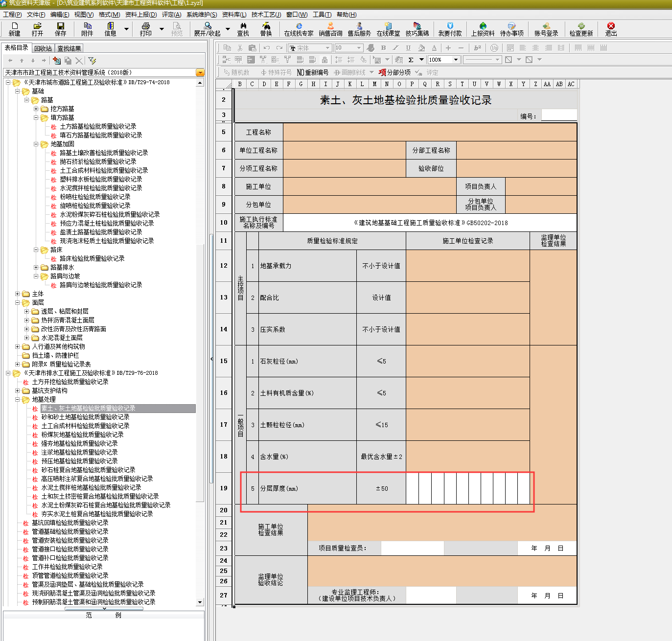The width and height of the screenshot is (672, 641).
Task: Open the 格式(M) menu
Action: 109,15
